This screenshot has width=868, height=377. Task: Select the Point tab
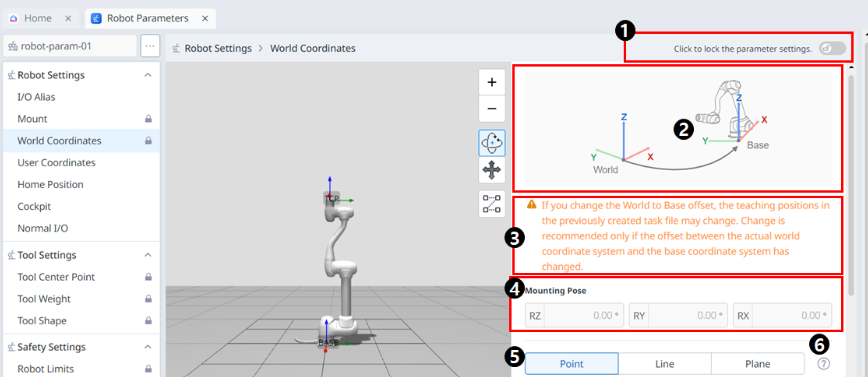pyautogui.click(x=572, y=364)
